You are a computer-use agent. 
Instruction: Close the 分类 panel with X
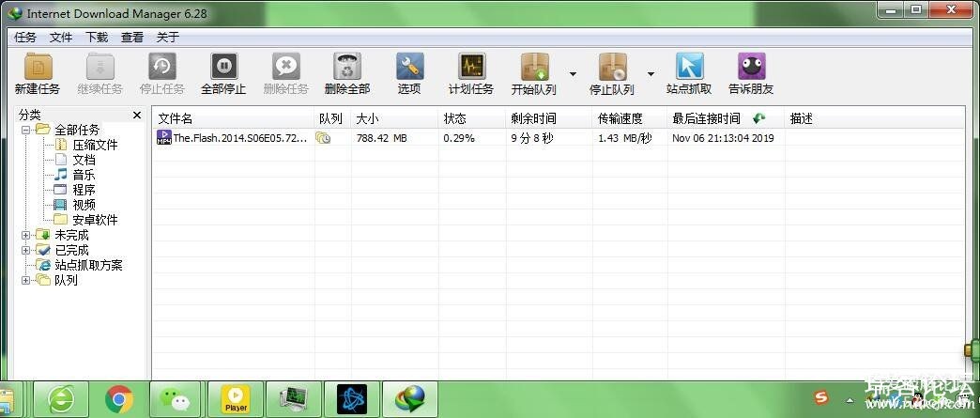(x=137, y=116)
